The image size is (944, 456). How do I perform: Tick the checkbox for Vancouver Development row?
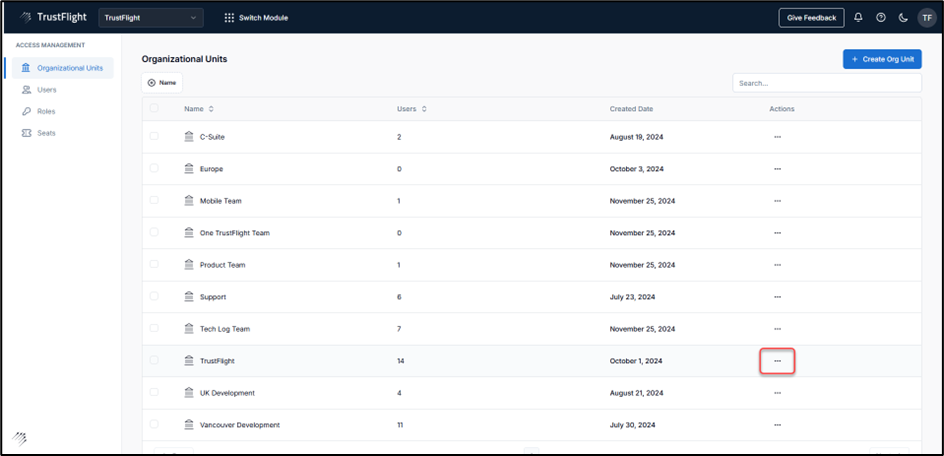pos(154,424)
